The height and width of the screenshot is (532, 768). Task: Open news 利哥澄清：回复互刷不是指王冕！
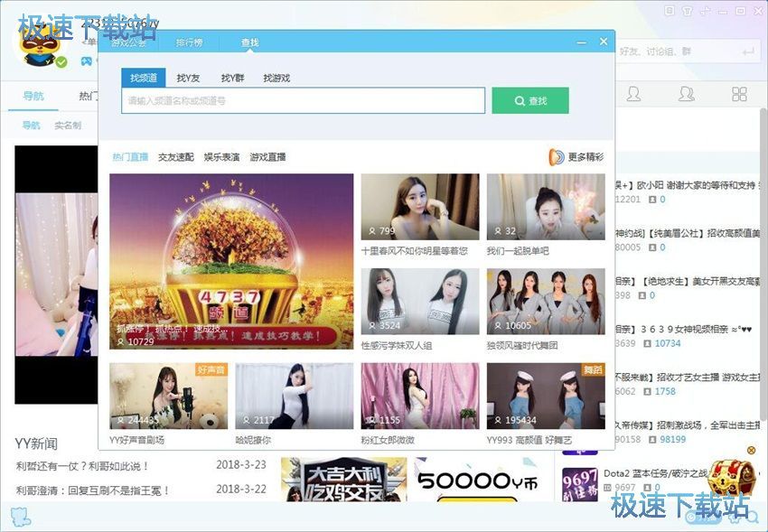click(93, 490)
